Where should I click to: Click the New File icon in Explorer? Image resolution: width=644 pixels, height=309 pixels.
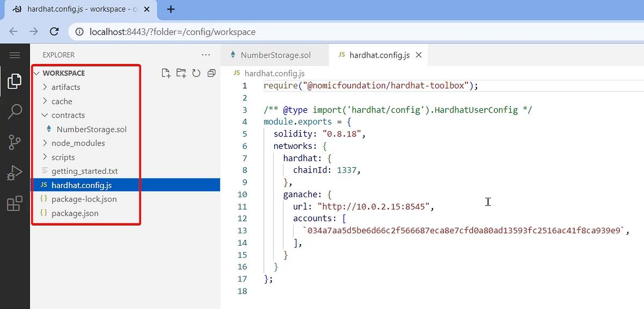coord(166,73)
